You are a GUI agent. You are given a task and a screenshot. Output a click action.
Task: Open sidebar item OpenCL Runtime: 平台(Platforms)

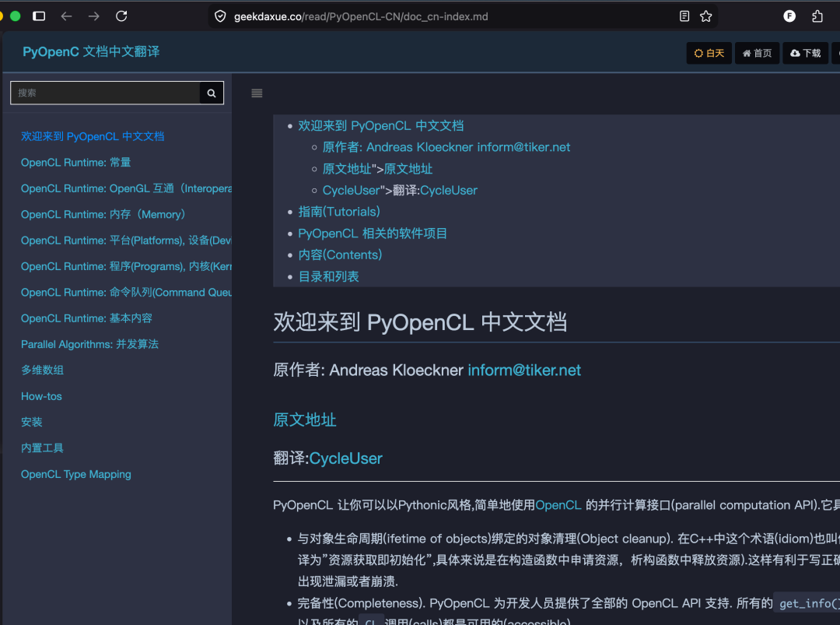point(127,241)
